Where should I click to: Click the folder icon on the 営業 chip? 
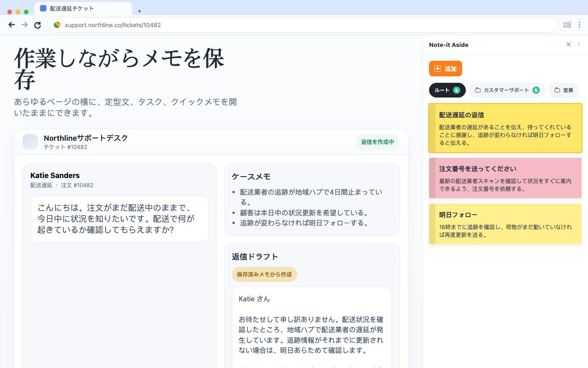[557, 90]
